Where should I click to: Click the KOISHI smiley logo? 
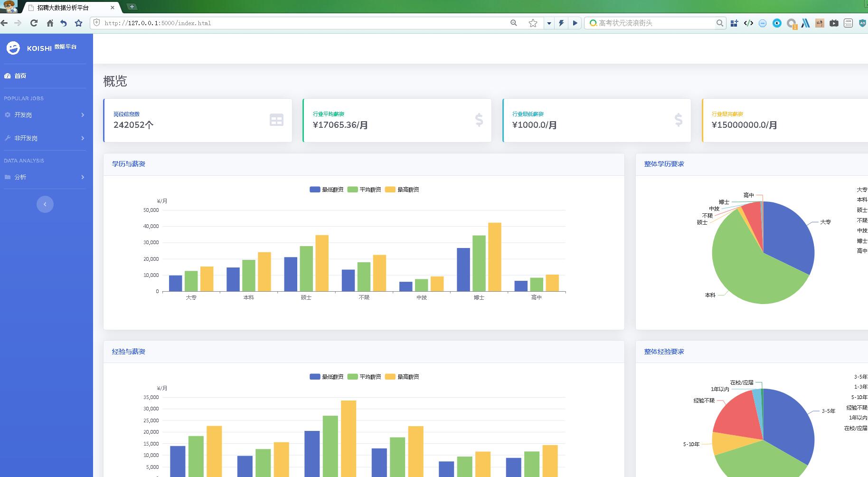pos(13,48)
